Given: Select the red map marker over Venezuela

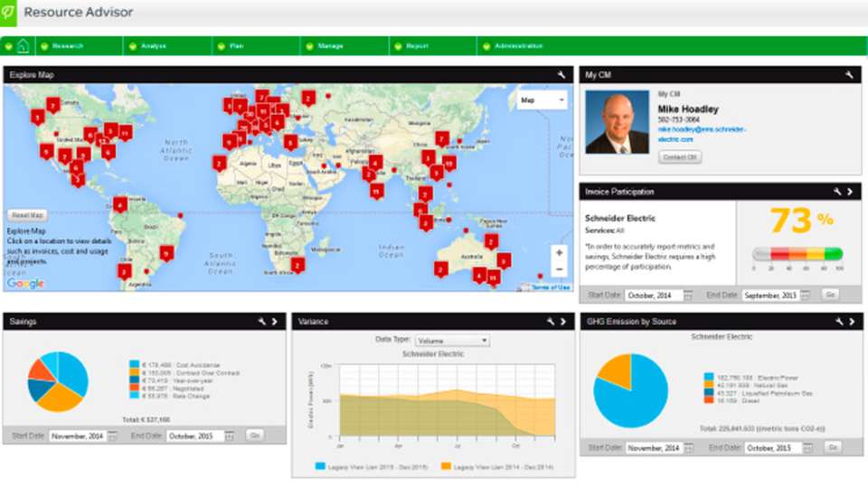Looking at the screenshot, I should 119,205.
